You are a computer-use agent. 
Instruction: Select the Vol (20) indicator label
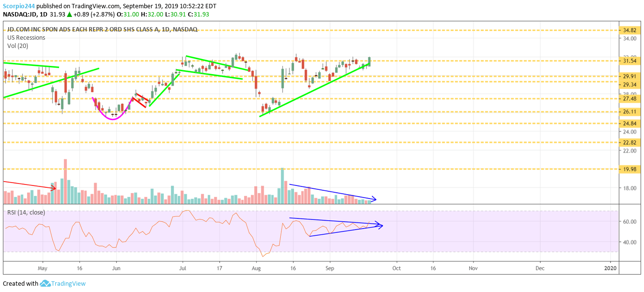coord(17,46)
